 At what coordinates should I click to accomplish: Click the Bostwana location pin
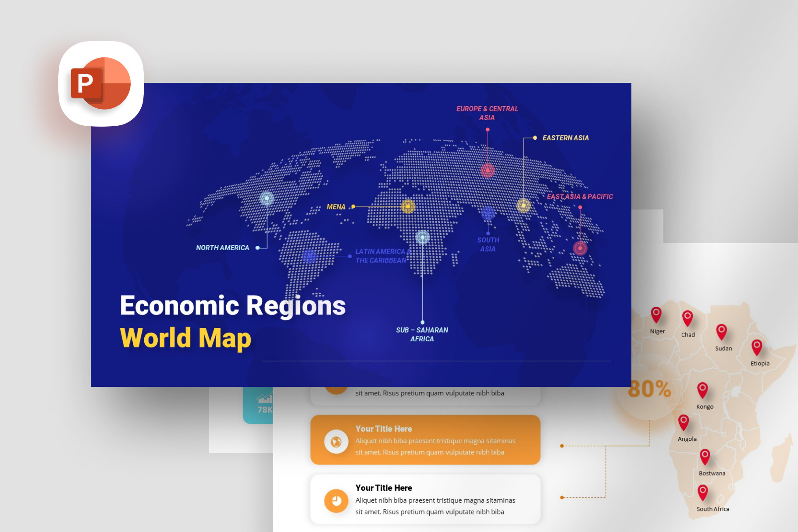705,457
